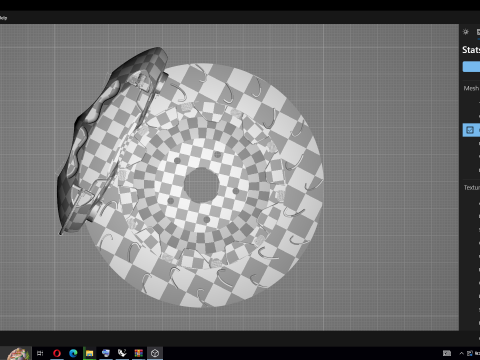Image resolution: width=480 pixels, height=360 pixels.
Task: Open the network status tray icon
Action: pyautogui.click(x=470, y=353)
